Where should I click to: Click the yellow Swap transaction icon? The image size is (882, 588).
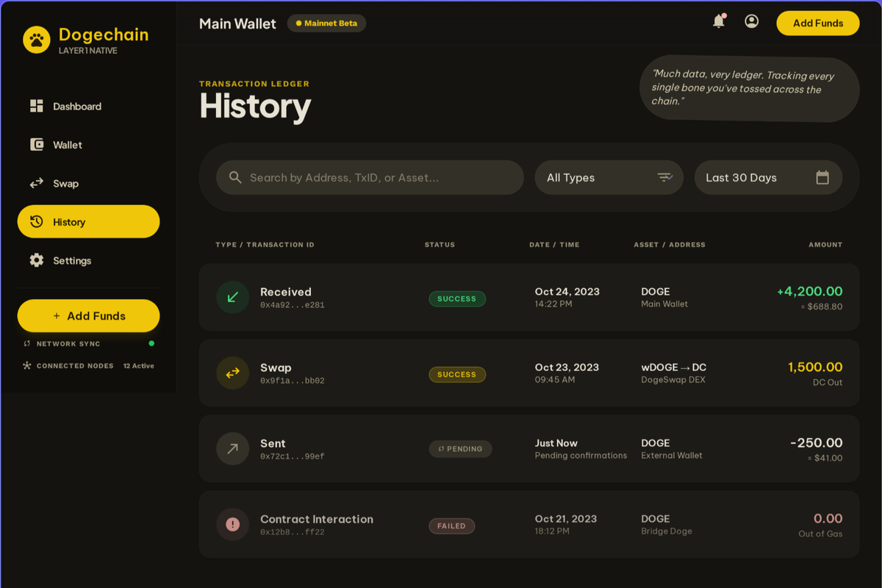[232, 373]
